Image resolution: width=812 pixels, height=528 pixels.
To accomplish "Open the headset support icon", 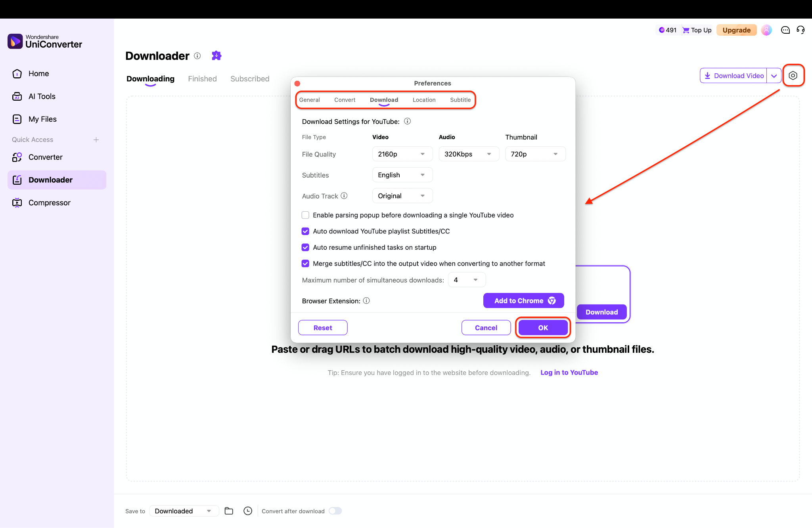I will 801,30.
